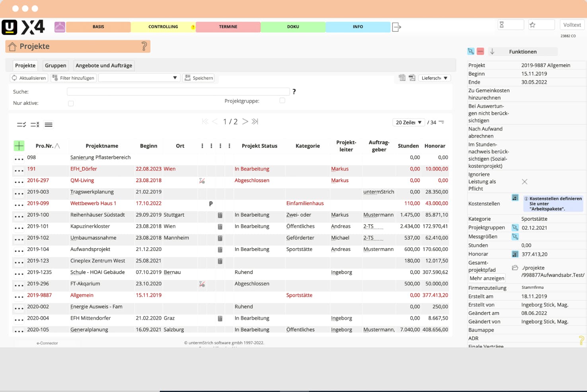Click hourglass icon in top bar
Viewport: 587px width, 392px height.
coord(502,25)
